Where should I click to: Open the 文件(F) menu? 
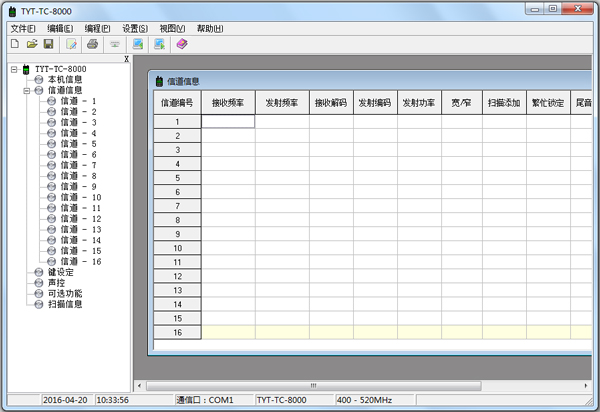tap(23, 29)
